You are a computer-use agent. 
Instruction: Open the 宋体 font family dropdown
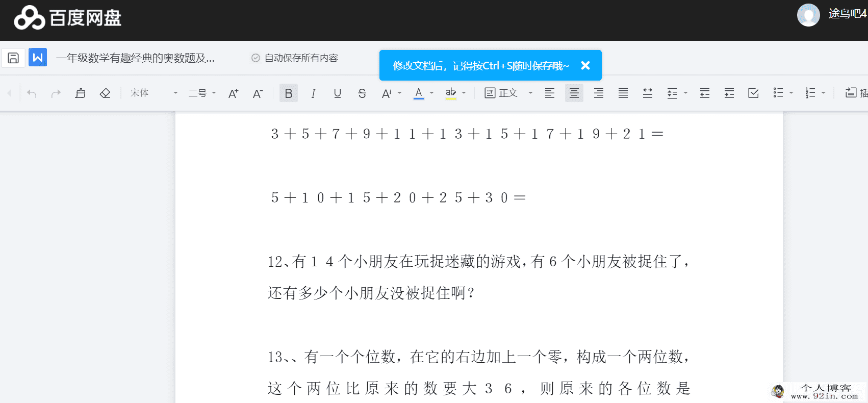click(x=154, y=93)
